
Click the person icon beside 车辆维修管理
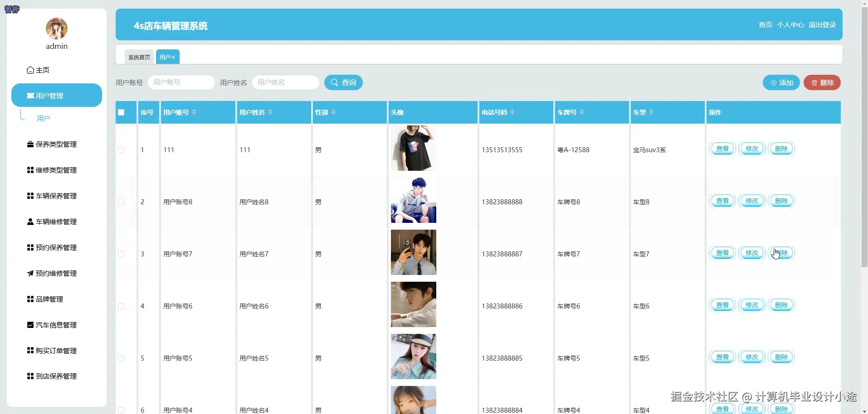pos(30,222)
